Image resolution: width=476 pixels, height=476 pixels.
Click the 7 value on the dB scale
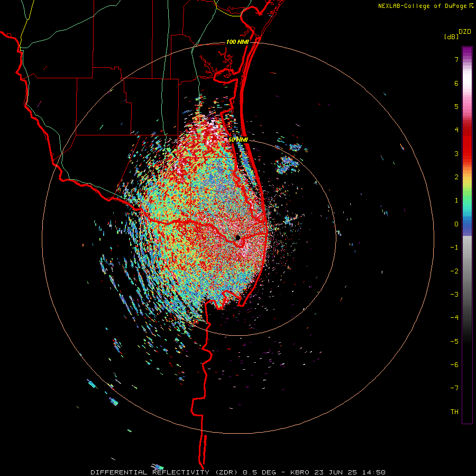(456, 59)
